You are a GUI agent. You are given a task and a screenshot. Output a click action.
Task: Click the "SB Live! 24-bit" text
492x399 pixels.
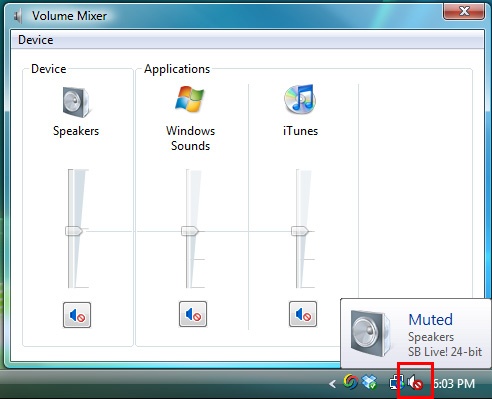click(445, 352)
